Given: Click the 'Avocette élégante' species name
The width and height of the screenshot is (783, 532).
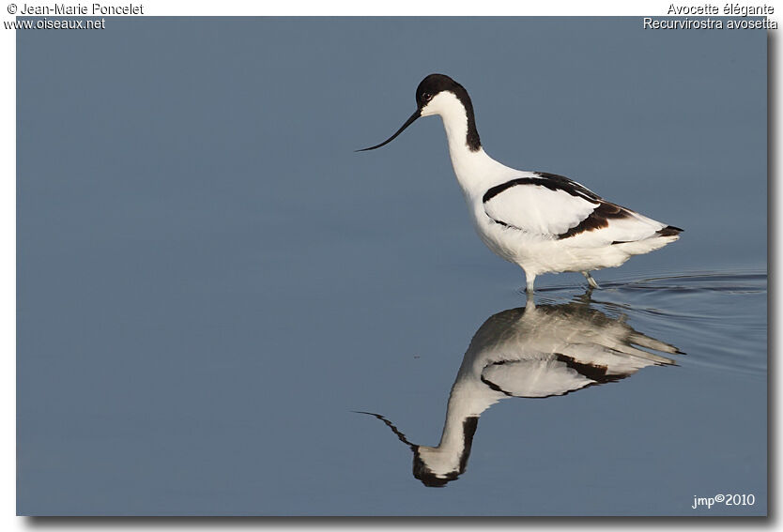Looking at the screenshot, I should tap(720, 9).
